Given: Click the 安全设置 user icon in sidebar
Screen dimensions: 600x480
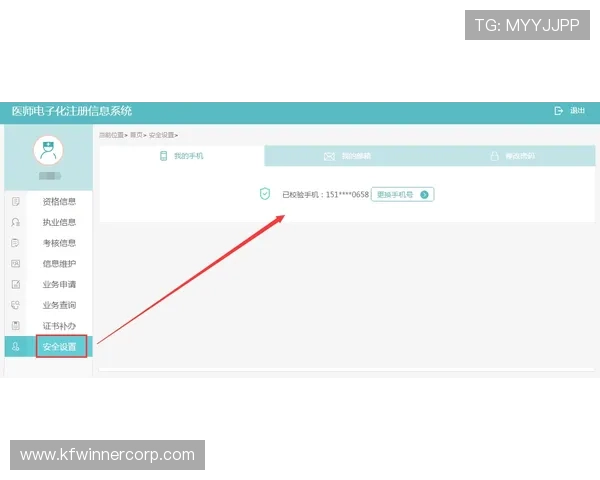Looking at the screenshot, I should pos(16,347).
